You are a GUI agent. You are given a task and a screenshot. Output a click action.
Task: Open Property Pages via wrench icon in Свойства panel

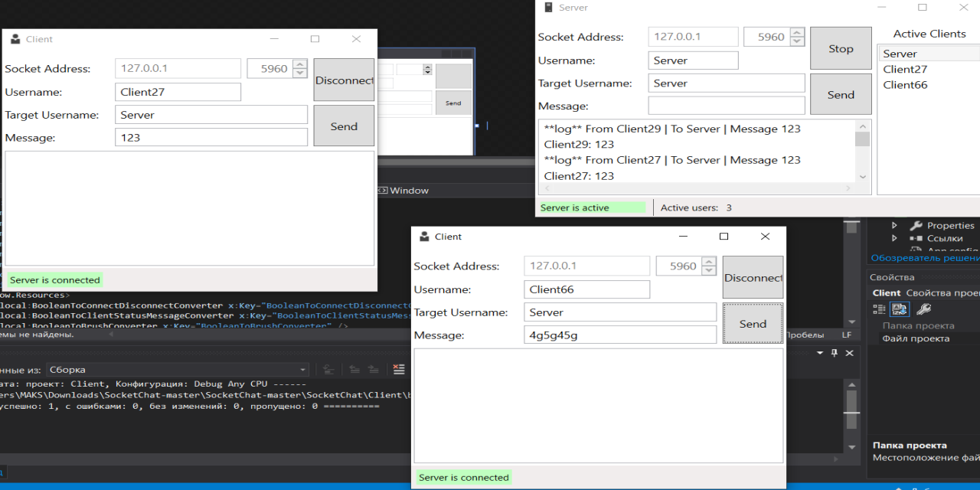coord(925,308)
